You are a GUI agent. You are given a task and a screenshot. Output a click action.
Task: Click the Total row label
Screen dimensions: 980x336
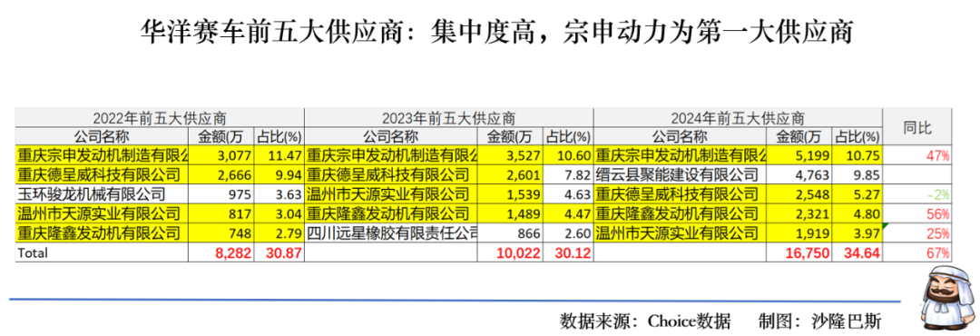(x=102, y=252)
